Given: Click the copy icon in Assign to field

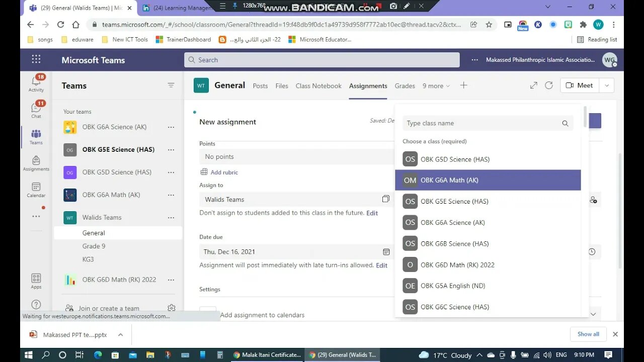Looking at the screenshot, I should click(386, 199).
